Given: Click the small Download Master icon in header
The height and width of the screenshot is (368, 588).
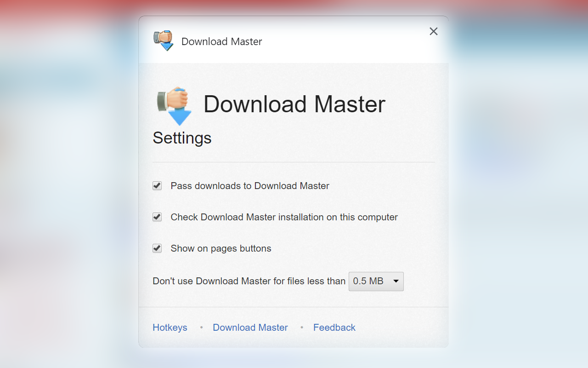Looking at the screenshot, I should tap(163, 40).
